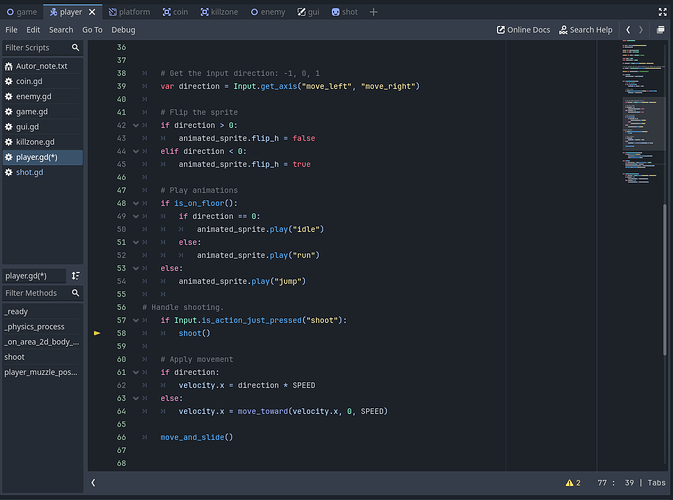Image resolution: width=673 pixels, height=500 pixels.
Task: Click the Tabs indentation indicator
Action: [x=656, y=483]
